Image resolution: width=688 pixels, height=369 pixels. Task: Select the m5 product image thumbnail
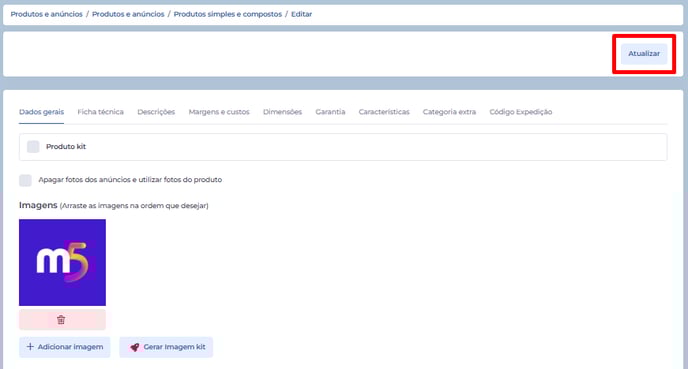62,262
